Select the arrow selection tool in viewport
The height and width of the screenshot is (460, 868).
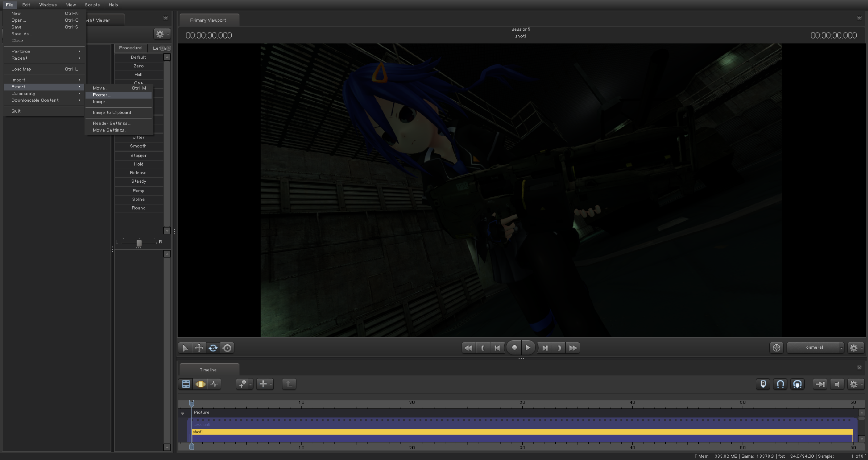click(185, 348)
